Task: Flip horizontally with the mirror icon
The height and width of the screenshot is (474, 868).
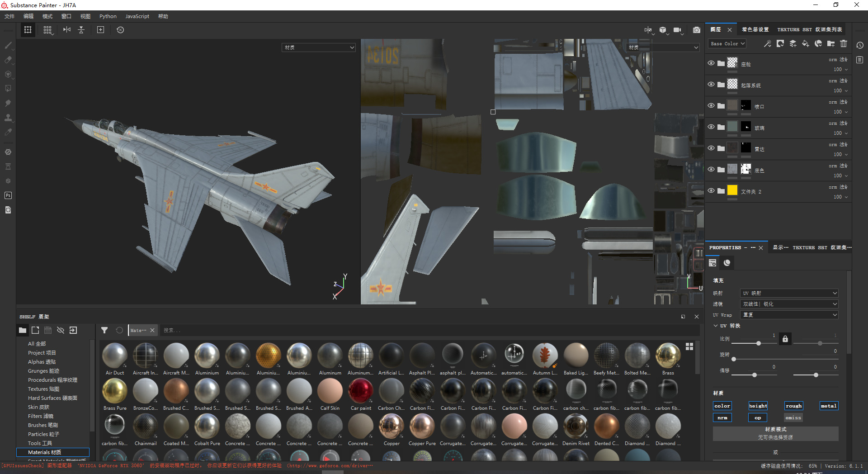Action: [x=67, y=30]
